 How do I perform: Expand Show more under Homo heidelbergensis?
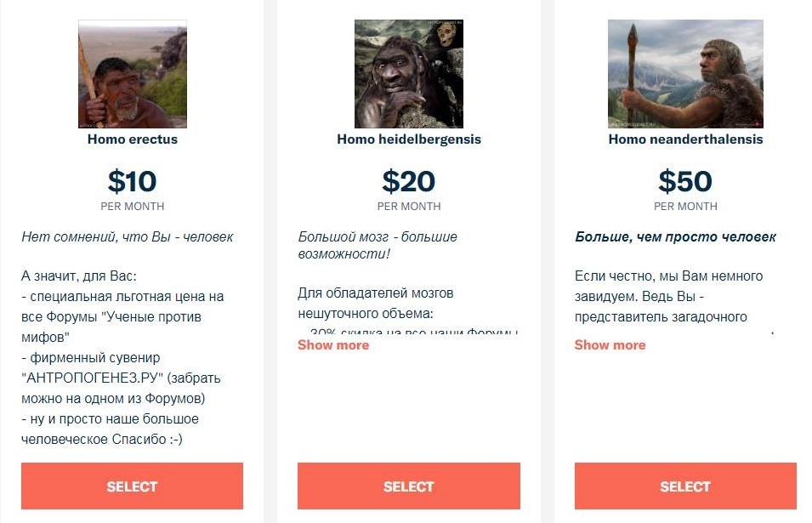[333, 345]
